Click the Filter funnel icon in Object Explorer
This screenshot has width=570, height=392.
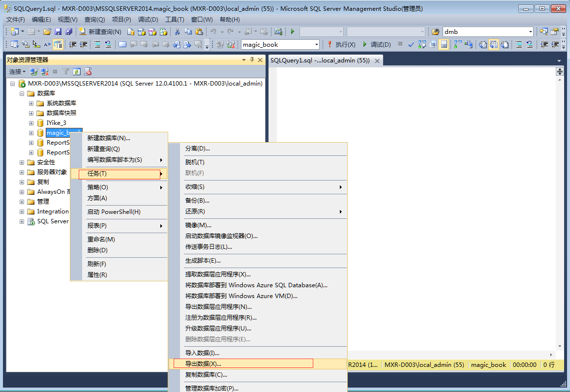[66, 72]
